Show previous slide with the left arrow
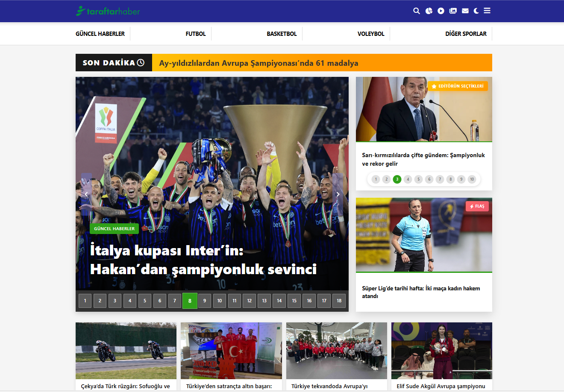 coord(86,194)
